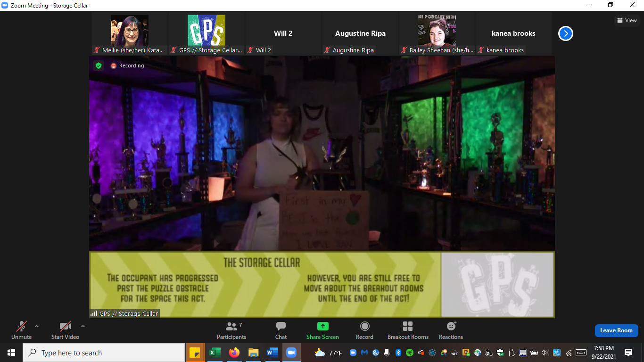Click the green encryption shield icon
Image resolution: width=644 pixels, height=362 pixels.
[x=99, y=66]
